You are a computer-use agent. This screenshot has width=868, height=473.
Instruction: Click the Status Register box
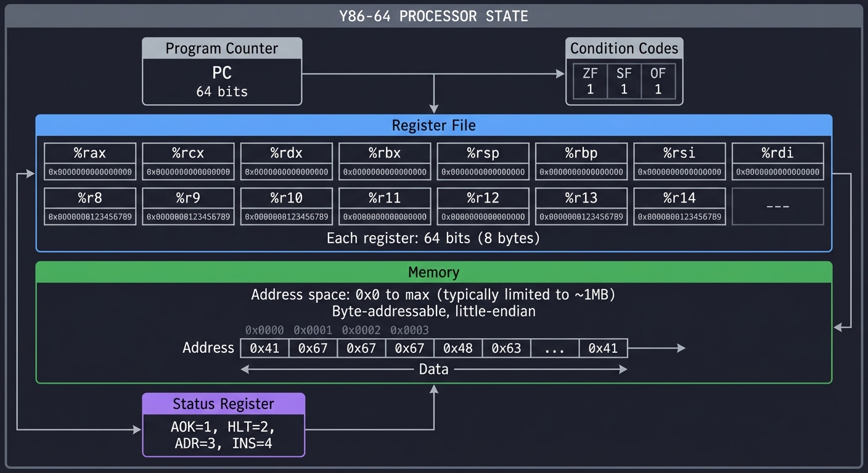coord(223,433)
